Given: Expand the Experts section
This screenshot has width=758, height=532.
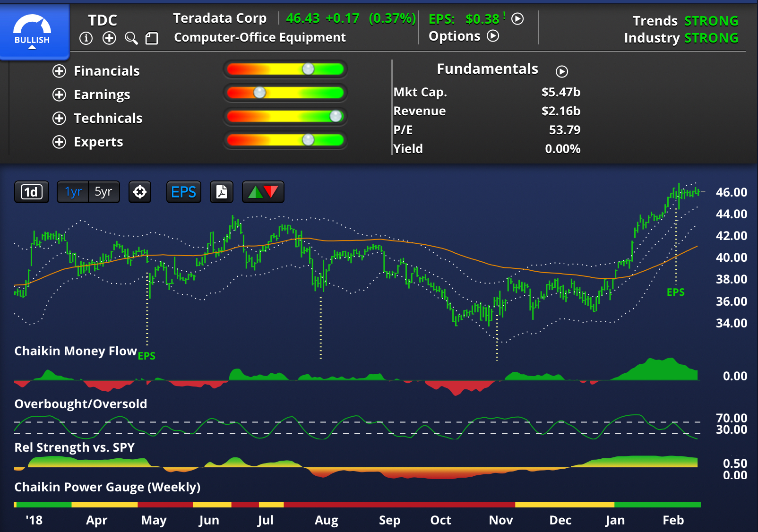Looking at the screenshot, I should click(x=59, y=142).
